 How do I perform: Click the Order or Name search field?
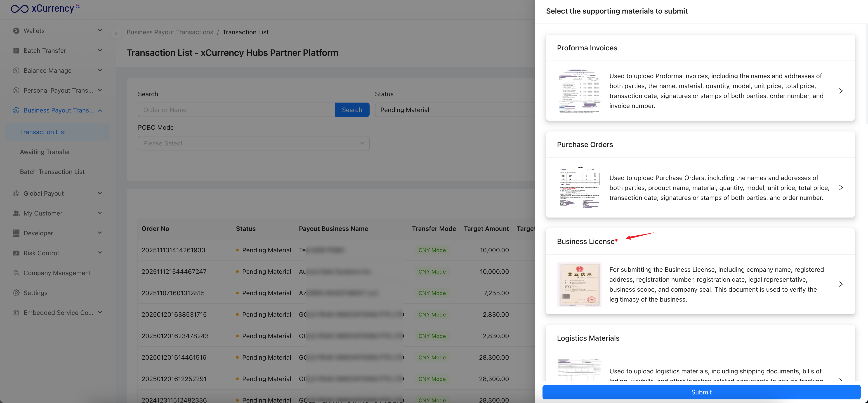(x=236, y=110)
